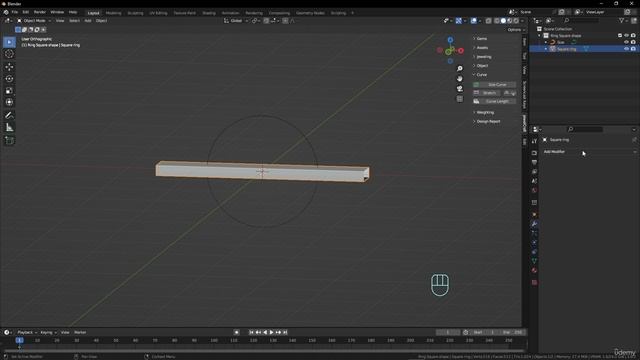The height and width of the screenshot is (360, 640).
Task: Open the View Layer properties tab icon
Action: (534, 172)
